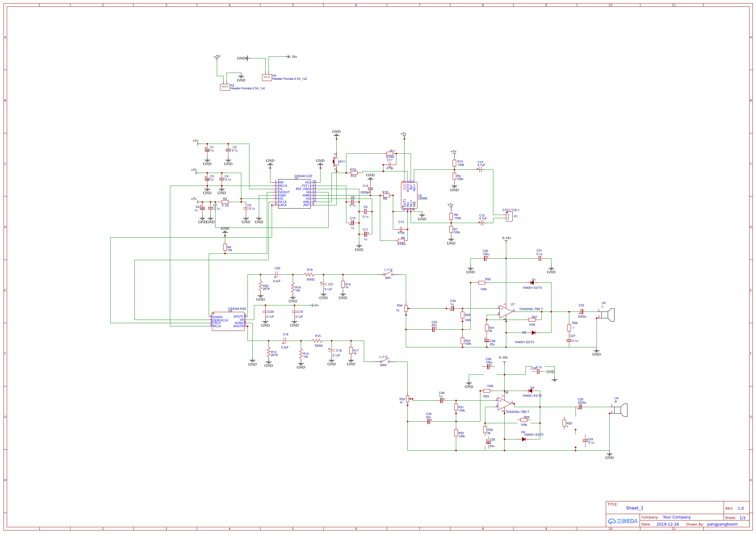Click the U5 speaker L symbol

click(x=608, y=315)
